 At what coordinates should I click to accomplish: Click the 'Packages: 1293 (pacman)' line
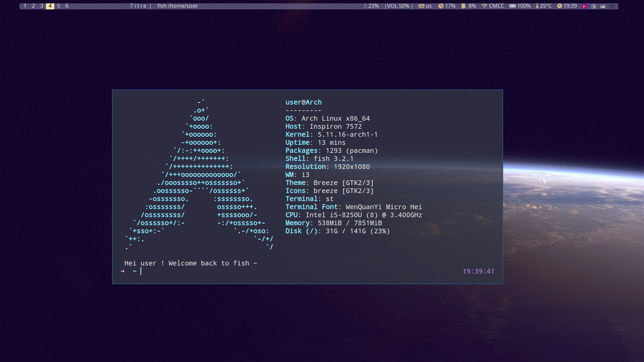[x=332, y=150]
